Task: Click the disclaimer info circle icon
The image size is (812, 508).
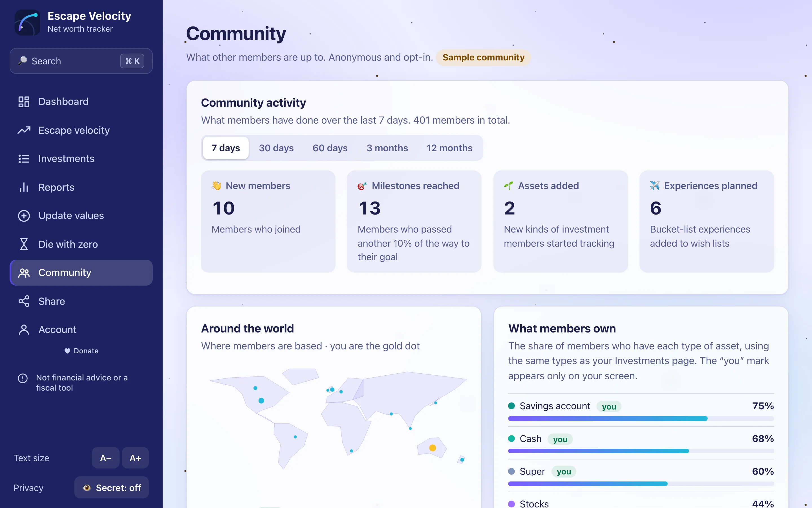Action: pyautogui.click(x=23, y=378)
